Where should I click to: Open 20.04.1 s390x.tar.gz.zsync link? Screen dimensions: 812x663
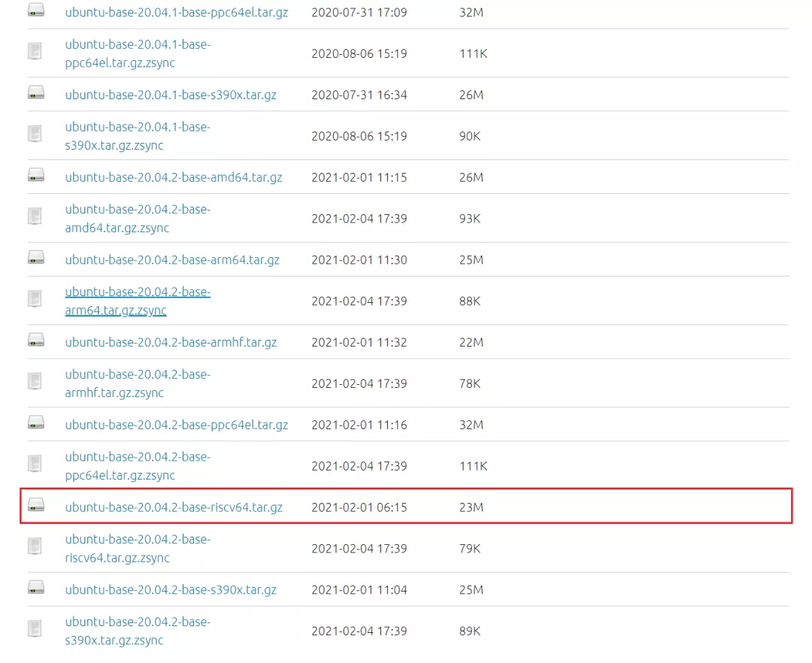138,136
